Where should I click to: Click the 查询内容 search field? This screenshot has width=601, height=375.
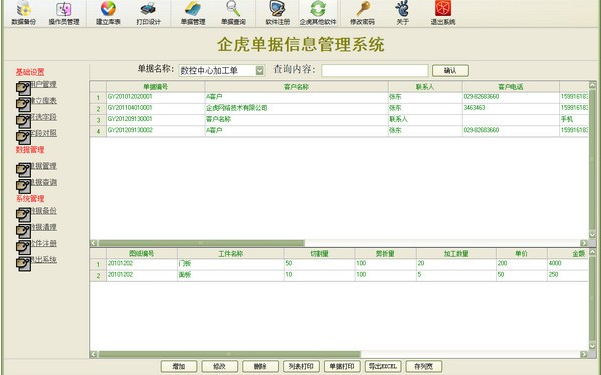[x=374, y=70]
